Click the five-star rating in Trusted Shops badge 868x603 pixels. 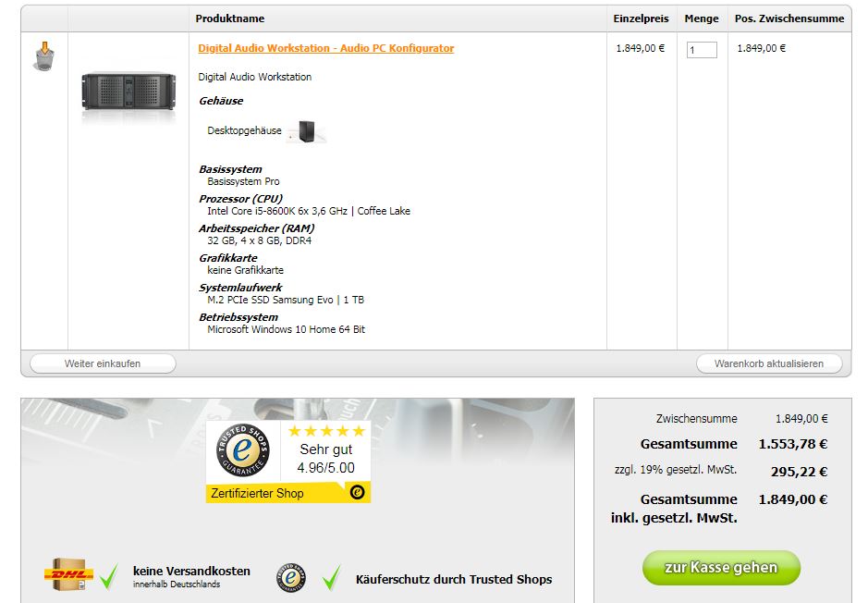pos(326,431)
